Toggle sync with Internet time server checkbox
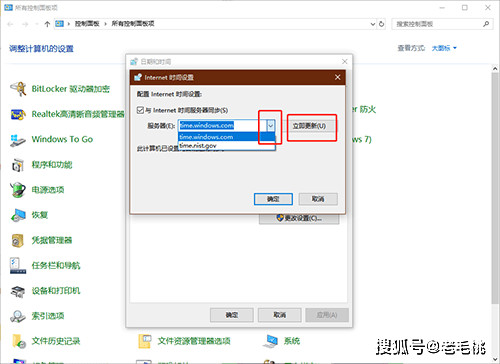This screenshot has width=500, height=364. point(140,110)
